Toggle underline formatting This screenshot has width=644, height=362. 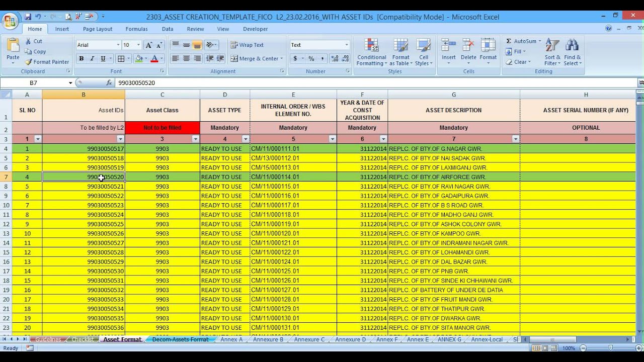pos(103,59)
